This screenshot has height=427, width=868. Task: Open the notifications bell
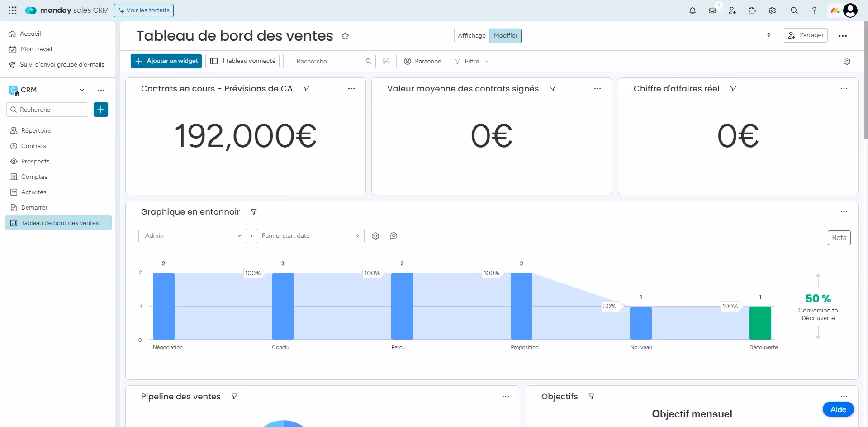pyautogui.click(x=692, y=10)
